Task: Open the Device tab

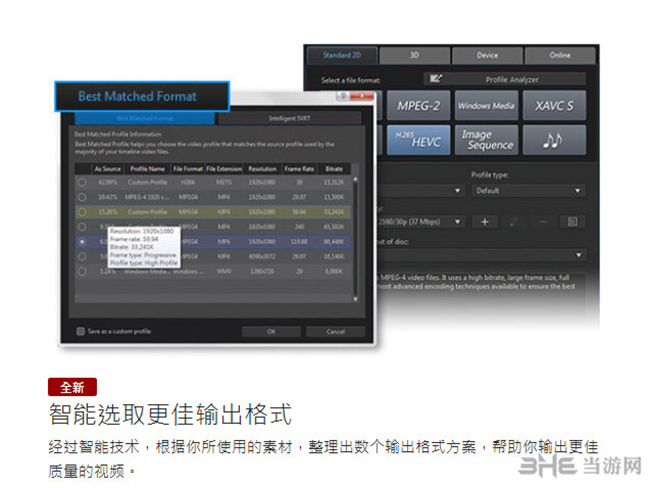Action: [x=487, y=55]
